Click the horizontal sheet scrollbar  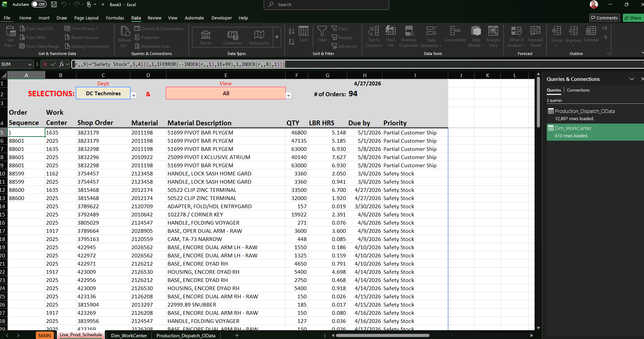pos(382,335)
